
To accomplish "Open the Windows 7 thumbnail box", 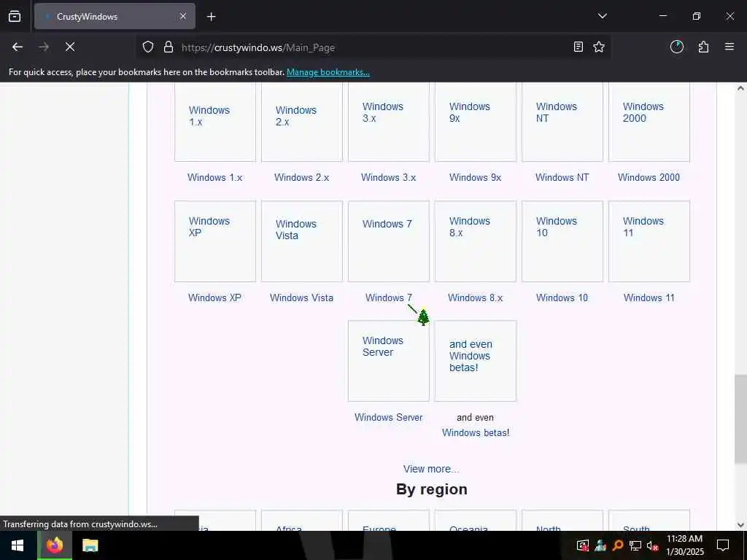I will point(388,241).
